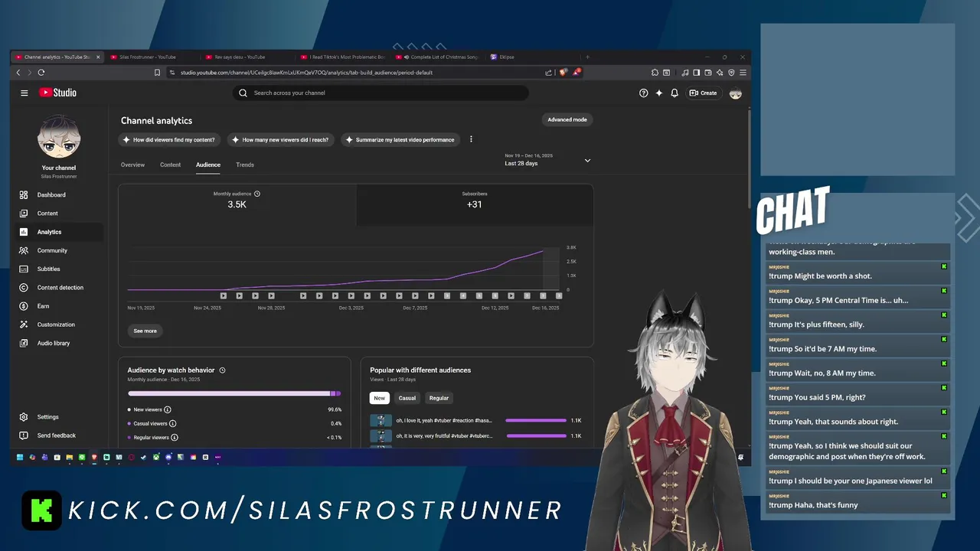Open Brave browser taskbar icon
Screen dimensions: 980x551
point(94,457)
